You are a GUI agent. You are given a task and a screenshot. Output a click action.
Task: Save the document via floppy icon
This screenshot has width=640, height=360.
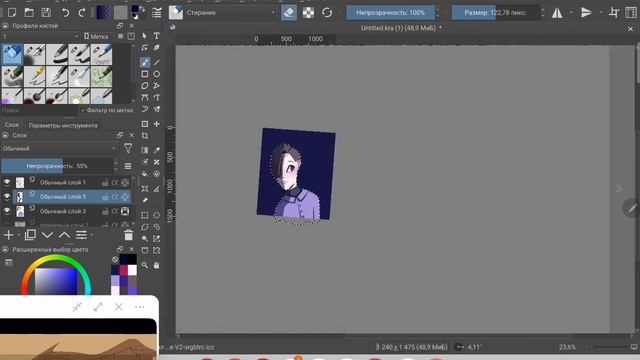[x=46, y=13]
